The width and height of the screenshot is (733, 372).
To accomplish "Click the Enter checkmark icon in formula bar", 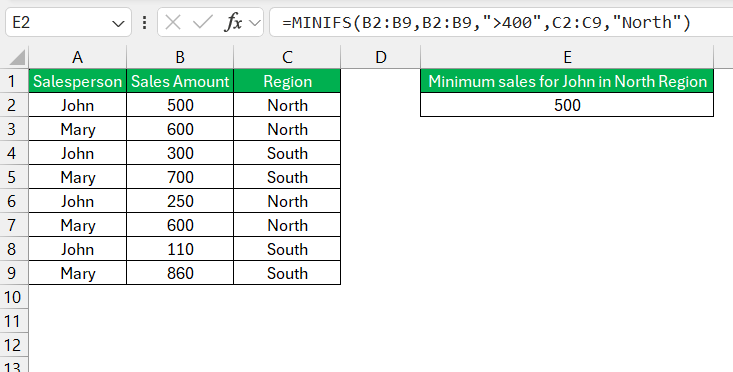I will (203, 22).
